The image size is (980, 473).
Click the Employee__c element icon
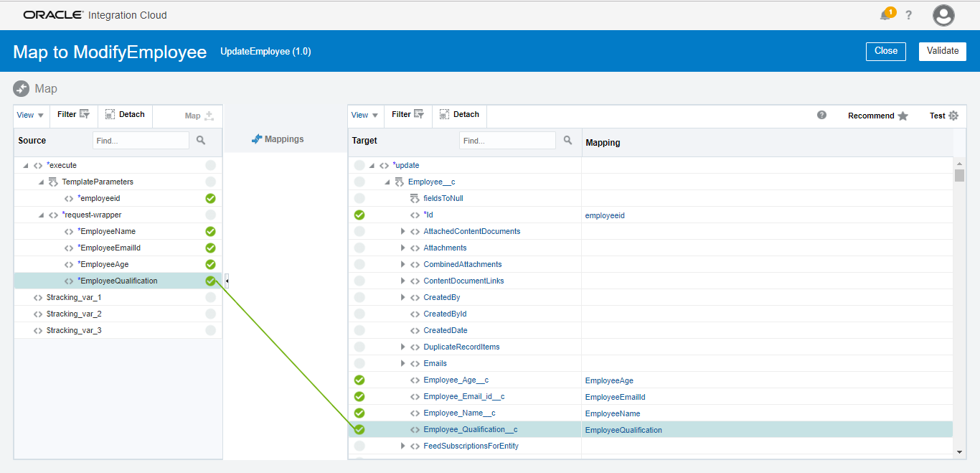pyautogui.click(x=400, y=182)
